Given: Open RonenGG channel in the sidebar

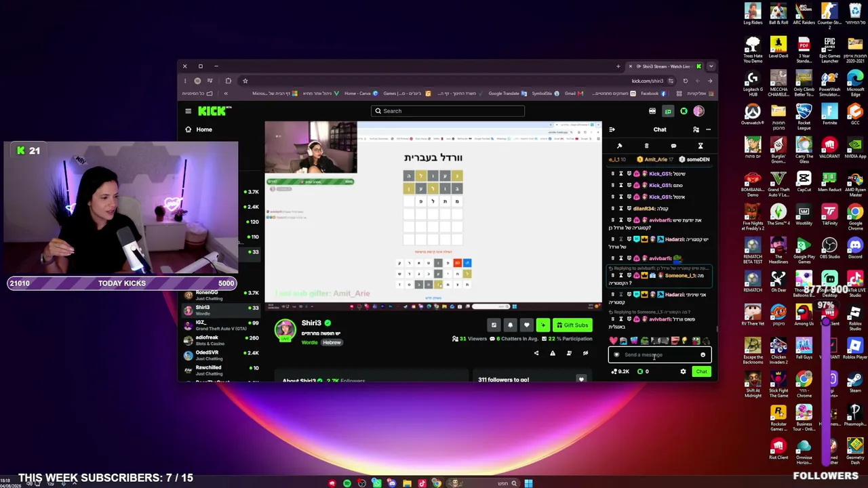Looking at the screenshot, I should point(221,295).
